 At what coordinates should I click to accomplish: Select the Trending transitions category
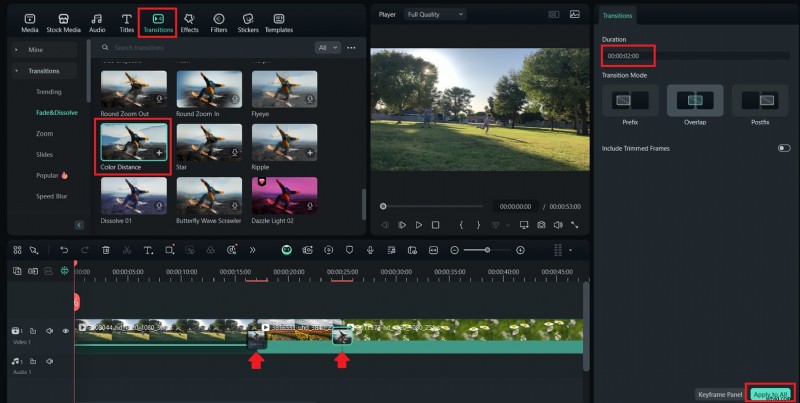(48, 92)
